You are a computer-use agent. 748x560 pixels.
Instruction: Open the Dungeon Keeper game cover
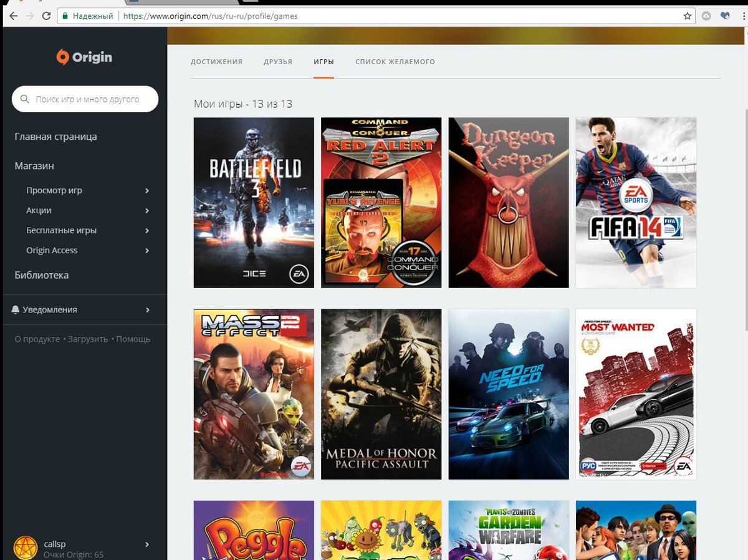click(x=509, y=203)
